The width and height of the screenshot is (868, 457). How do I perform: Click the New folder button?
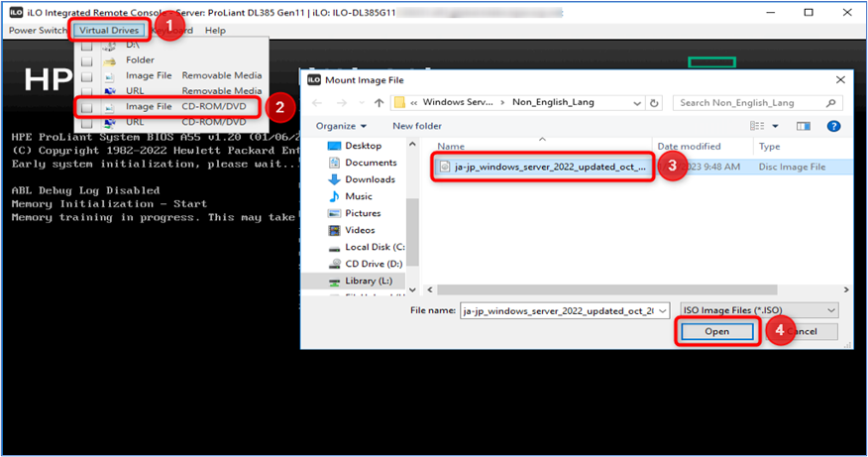(x=417, y=126)
